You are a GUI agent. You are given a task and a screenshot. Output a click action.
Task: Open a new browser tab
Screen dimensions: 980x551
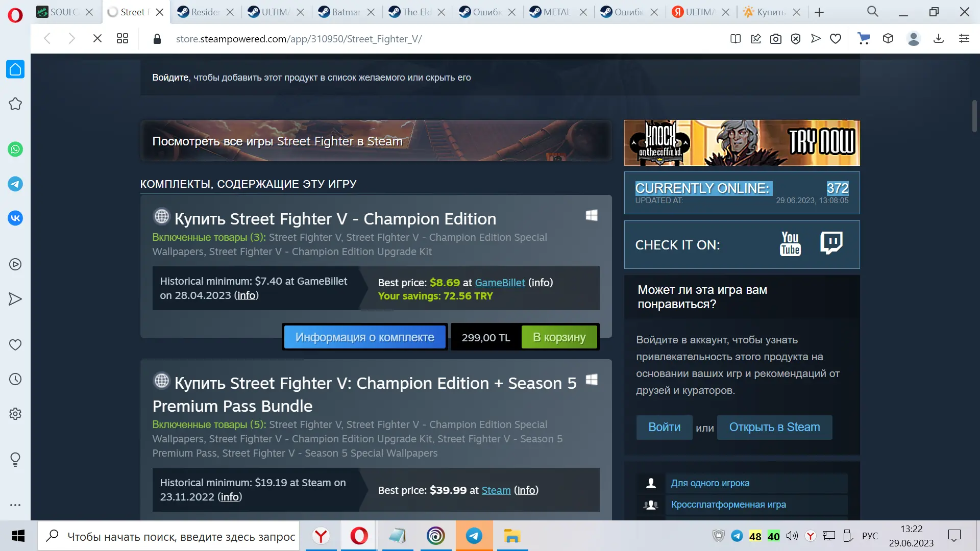click(819, 12)
